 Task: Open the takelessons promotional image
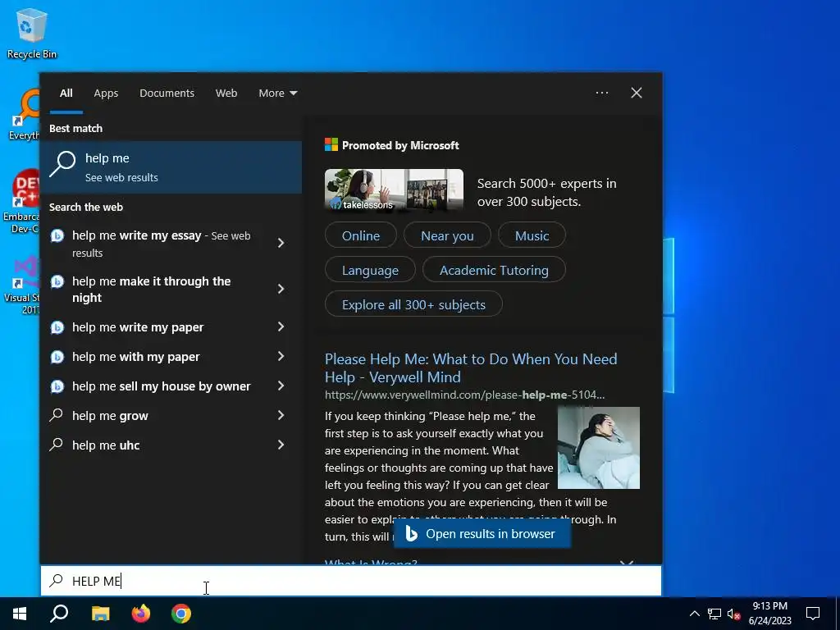click(394, 190)
